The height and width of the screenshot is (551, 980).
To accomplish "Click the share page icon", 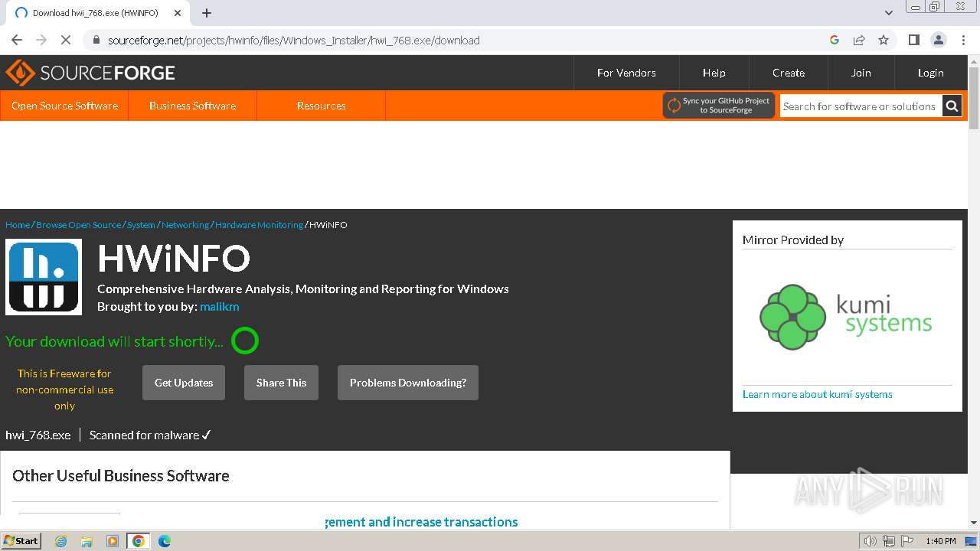I will [859, 40].
